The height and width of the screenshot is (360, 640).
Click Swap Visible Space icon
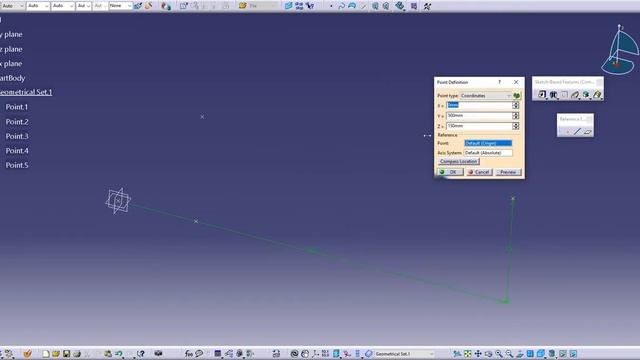[x=573, y=353]
